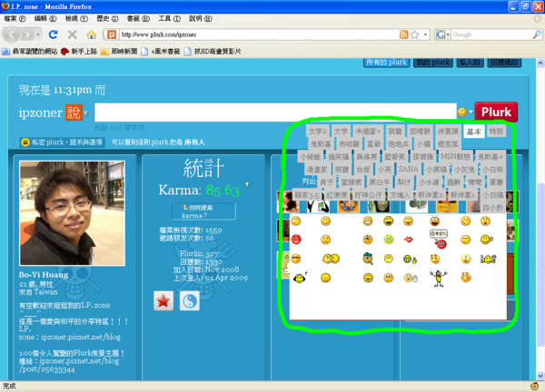Open the bookmark star dropdown arrow
This screenshot has width=545, height=392.
(x=425, y=34)
